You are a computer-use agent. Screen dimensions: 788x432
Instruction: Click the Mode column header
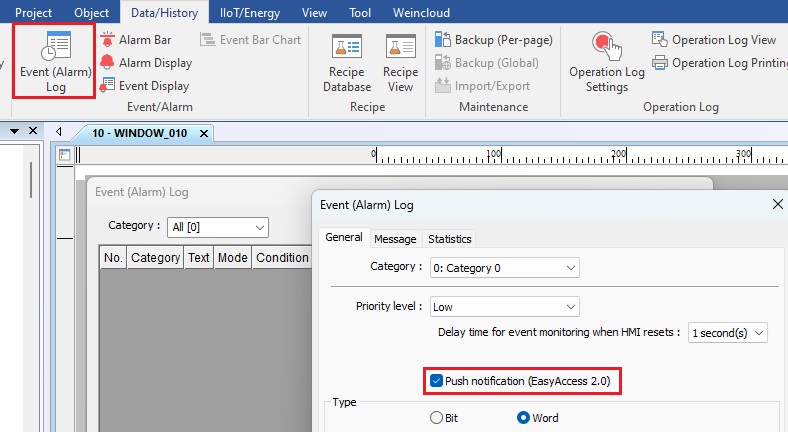232,257
